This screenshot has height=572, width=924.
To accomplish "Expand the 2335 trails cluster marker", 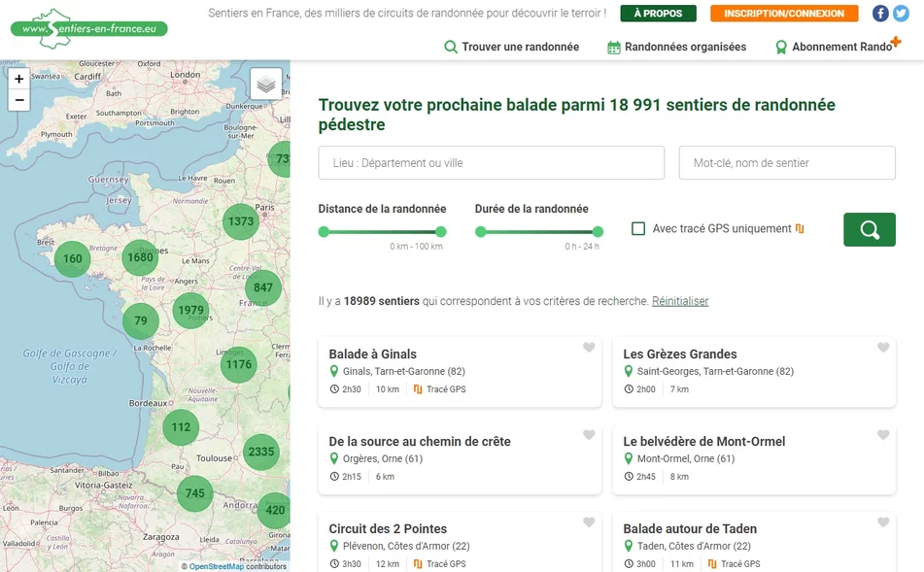I will point(261,452).
